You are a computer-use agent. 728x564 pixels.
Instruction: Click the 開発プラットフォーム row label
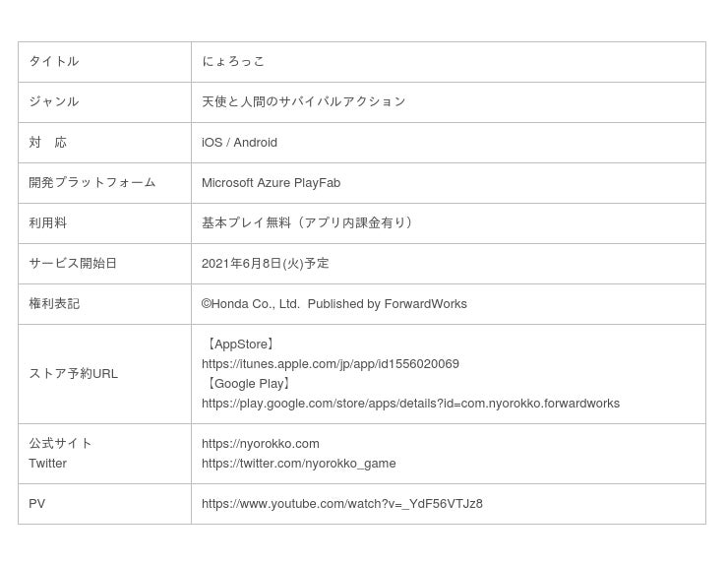click(x=92, y=183)
